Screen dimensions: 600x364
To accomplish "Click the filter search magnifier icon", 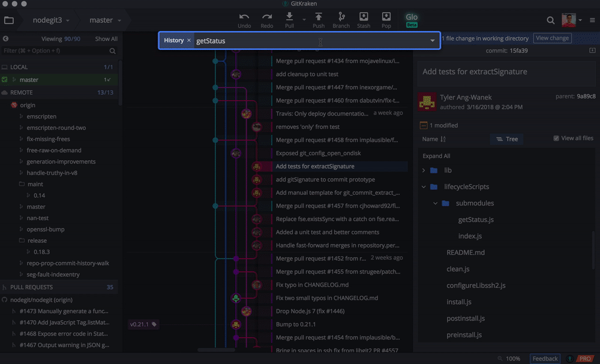I will (113, 51).
